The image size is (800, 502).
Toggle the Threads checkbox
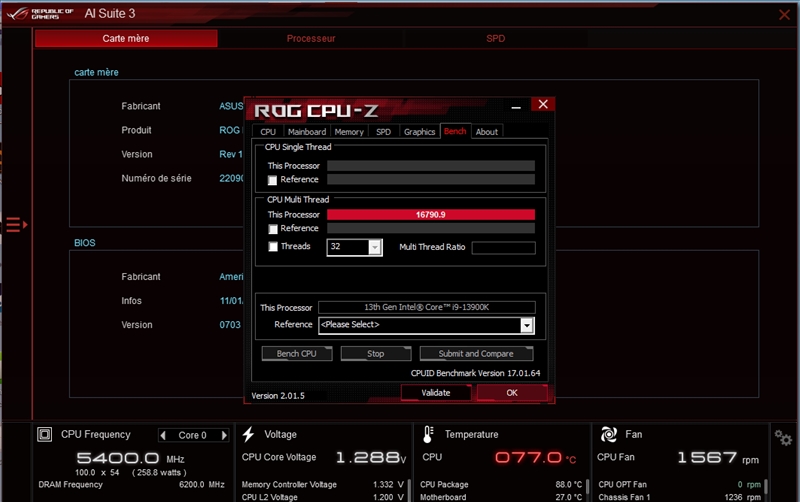tap(273, 247)
